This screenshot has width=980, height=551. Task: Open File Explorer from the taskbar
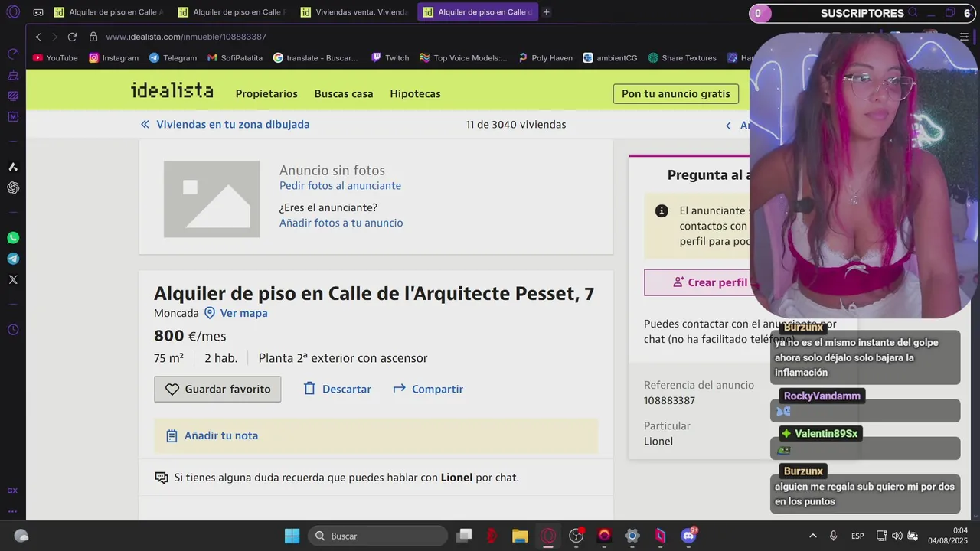click(x=520, y=536)
